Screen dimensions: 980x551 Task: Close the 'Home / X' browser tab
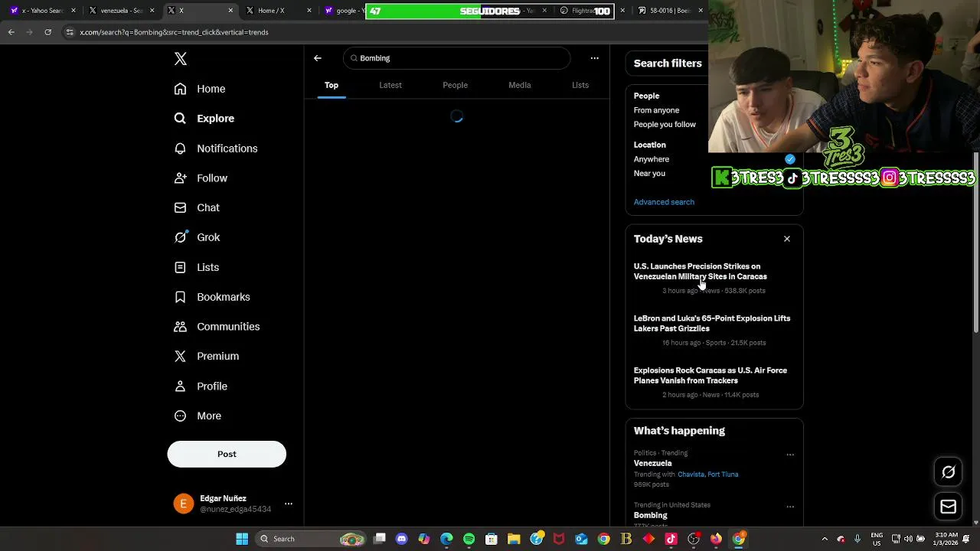[x=310, y=11]
